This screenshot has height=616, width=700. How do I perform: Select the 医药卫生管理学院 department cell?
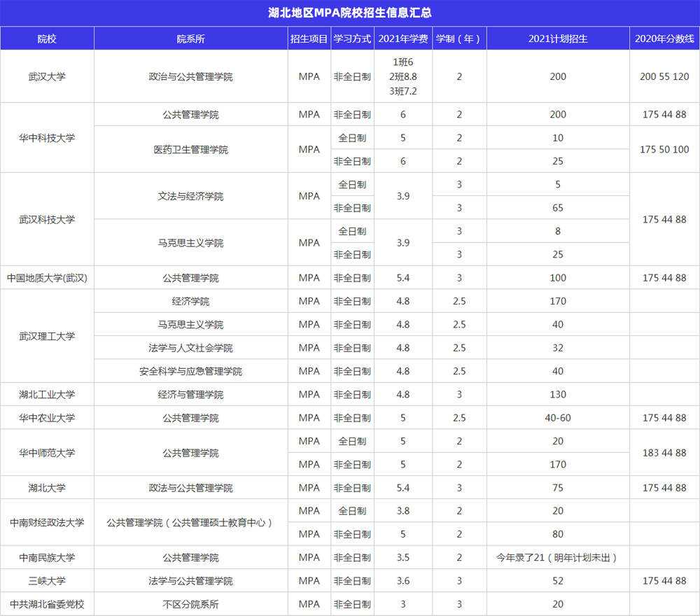click(190, 149)
